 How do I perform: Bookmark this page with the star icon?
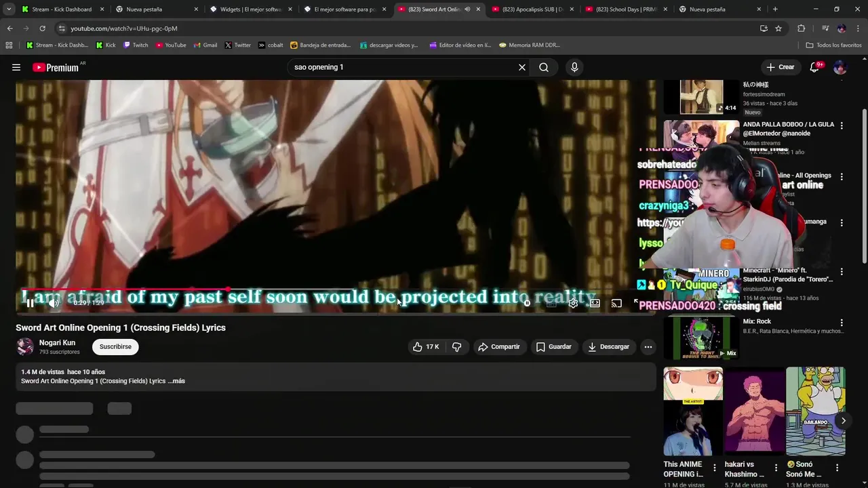778,28
